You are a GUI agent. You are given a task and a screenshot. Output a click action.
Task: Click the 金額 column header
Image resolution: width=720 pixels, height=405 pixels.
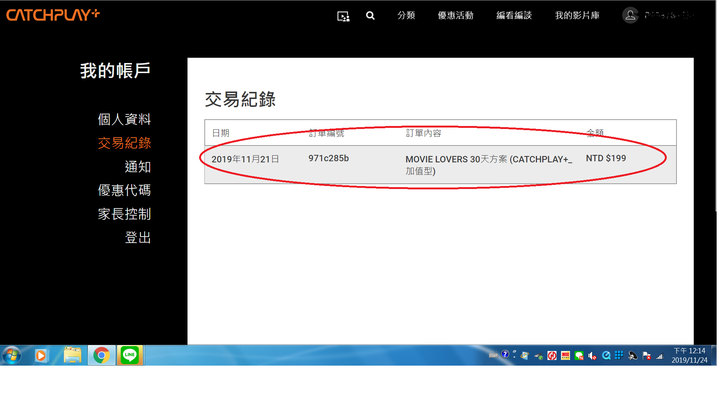(x=595, y=133)
